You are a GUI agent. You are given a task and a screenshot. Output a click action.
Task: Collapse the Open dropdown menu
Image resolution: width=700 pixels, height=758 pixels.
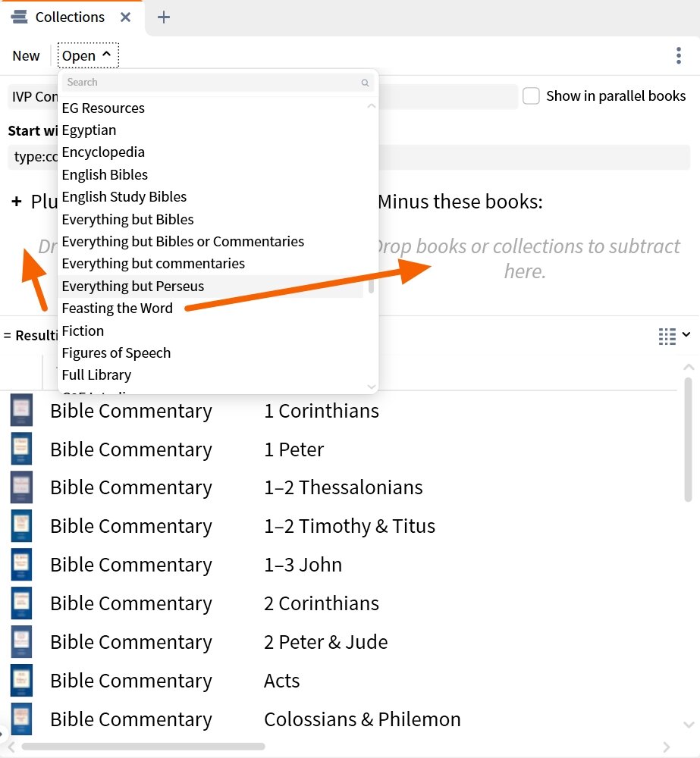(87, 55)
